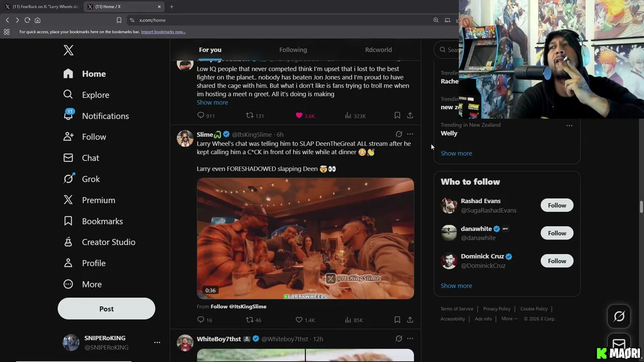Open Chat in the left sidebar

tap(81, 158)
